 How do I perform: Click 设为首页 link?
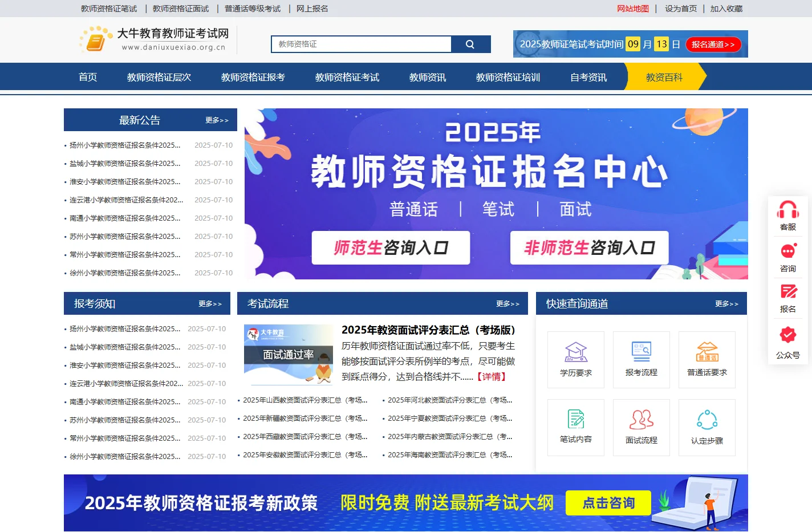[x=681, y=9]
